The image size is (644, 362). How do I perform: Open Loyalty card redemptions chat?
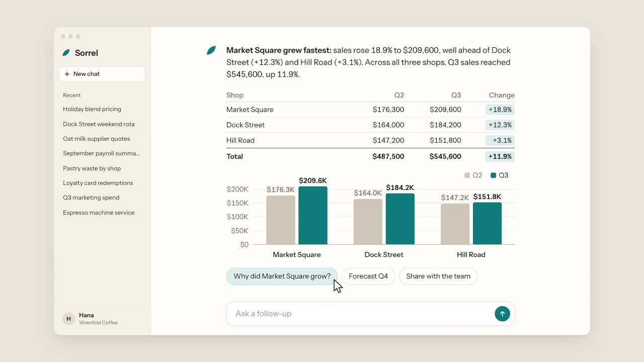point(98,183)
